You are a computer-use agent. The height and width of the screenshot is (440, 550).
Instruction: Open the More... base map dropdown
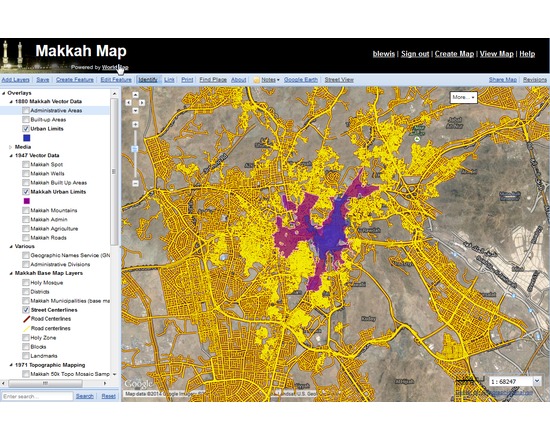click(463, 97)
